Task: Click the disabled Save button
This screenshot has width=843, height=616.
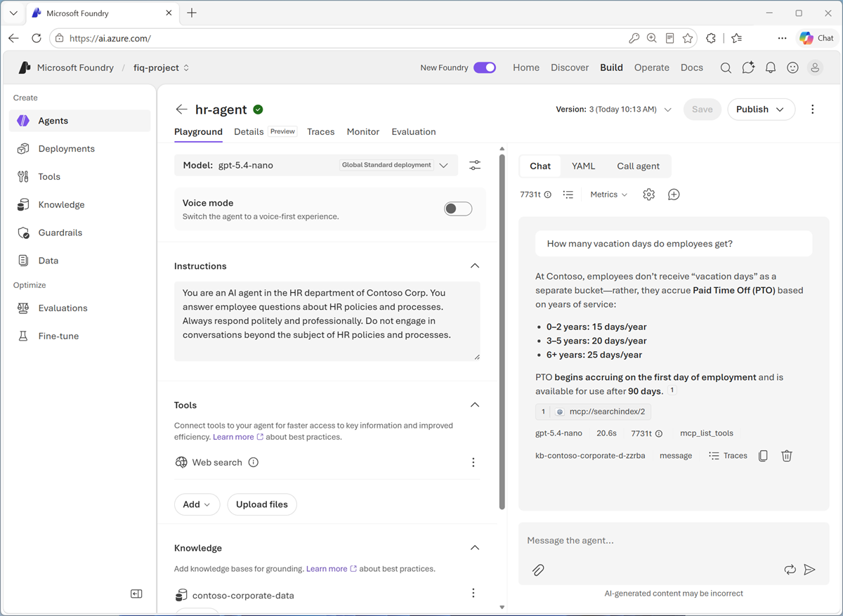Action: 702,110
